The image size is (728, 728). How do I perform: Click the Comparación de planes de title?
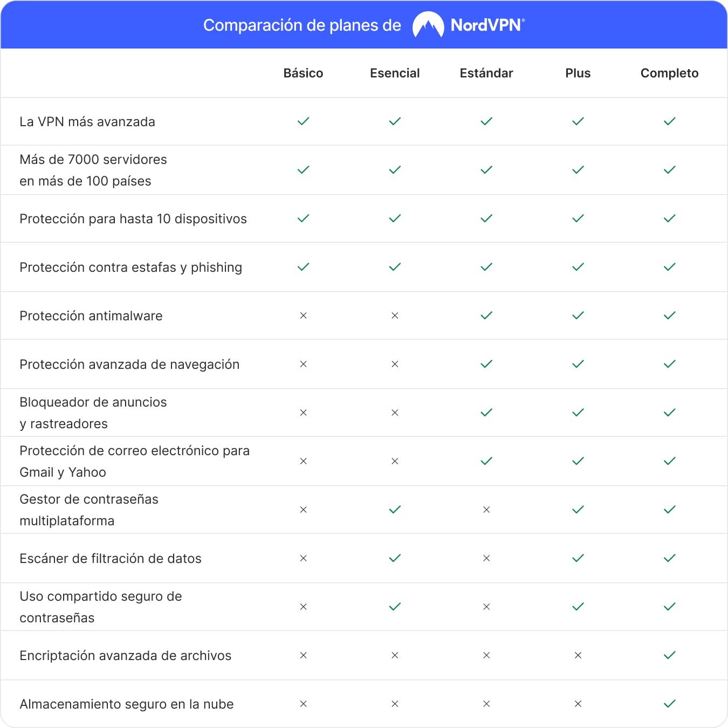(x=302, y=25)
